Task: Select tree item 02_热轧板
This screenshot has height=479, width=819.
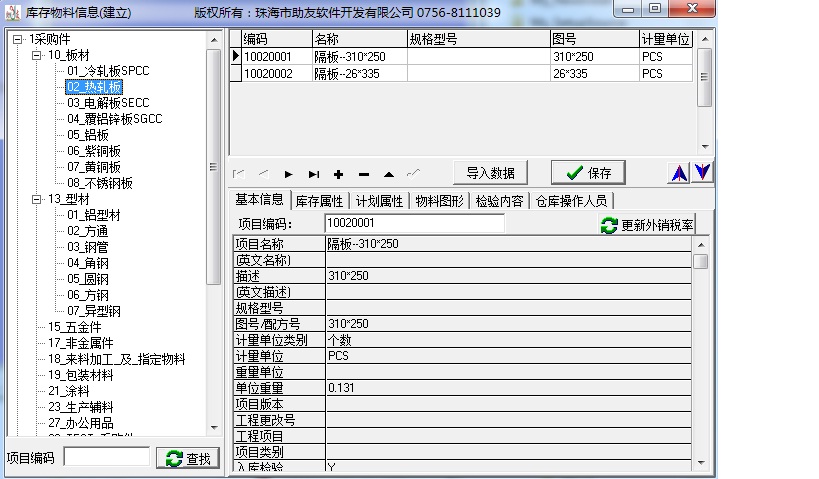Action: (x=95, y=87)
